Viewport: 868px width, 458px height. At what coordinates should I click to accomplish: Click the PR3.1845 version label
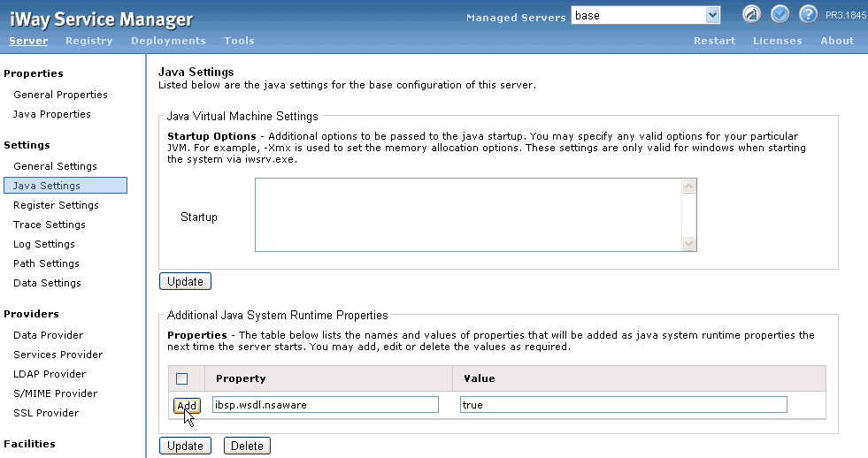click(x=846, y=16)
